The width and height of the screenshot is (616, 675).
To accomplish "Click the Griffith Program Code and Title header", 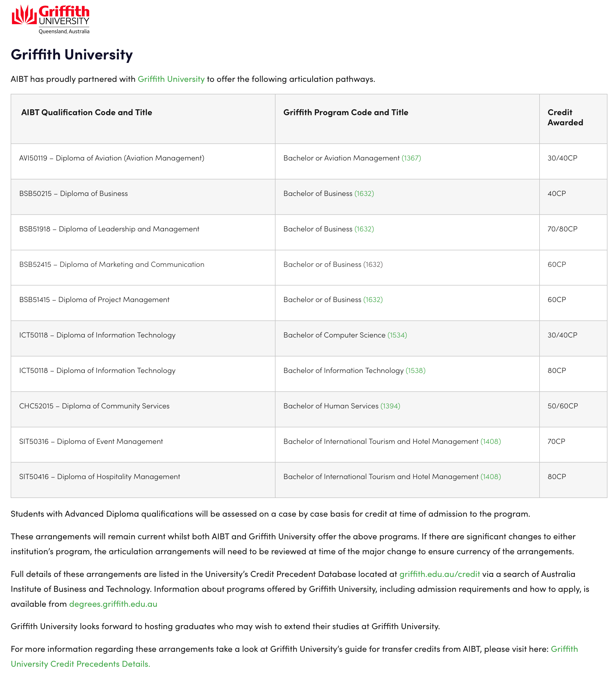I will 346,112.
